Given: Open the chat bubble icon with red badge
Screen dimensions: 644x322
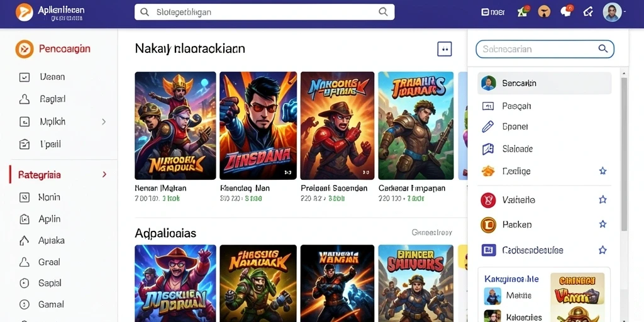Looking at the screenshot, I should [x=567, y=11].
